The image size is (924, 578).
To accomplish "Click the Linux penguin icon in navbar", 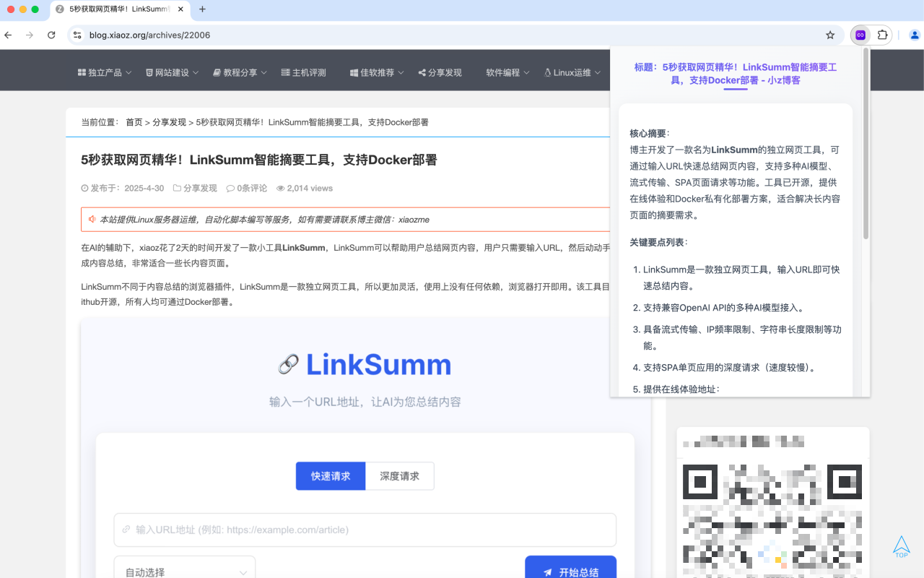I will click(x=548, y=73).
